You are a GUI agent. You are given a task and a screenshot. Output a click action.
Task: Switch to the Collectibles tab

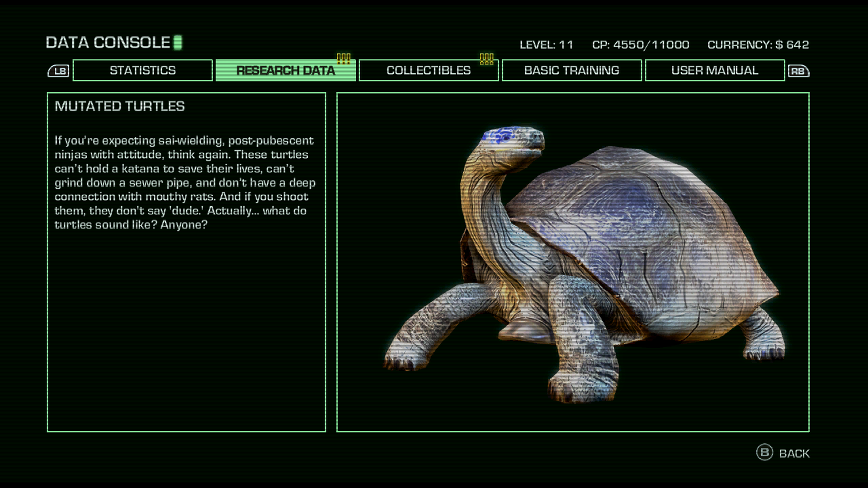(428, 70)
